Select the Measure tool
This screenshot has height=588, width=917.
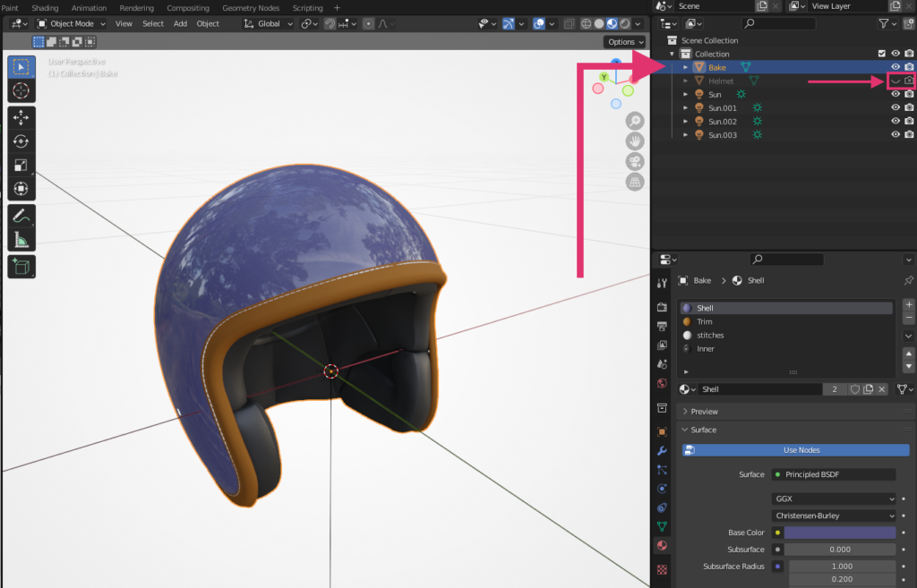[21, 240]
